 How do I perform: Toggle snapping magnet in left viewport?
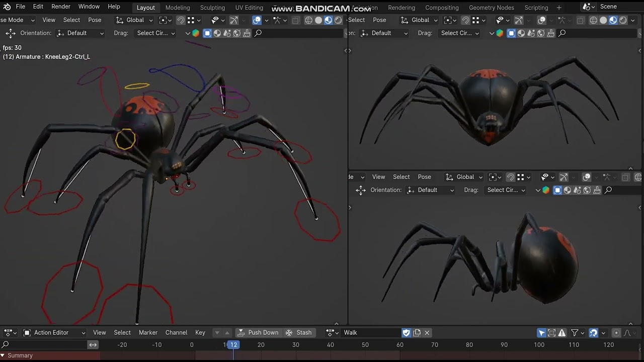click(181, 20)
